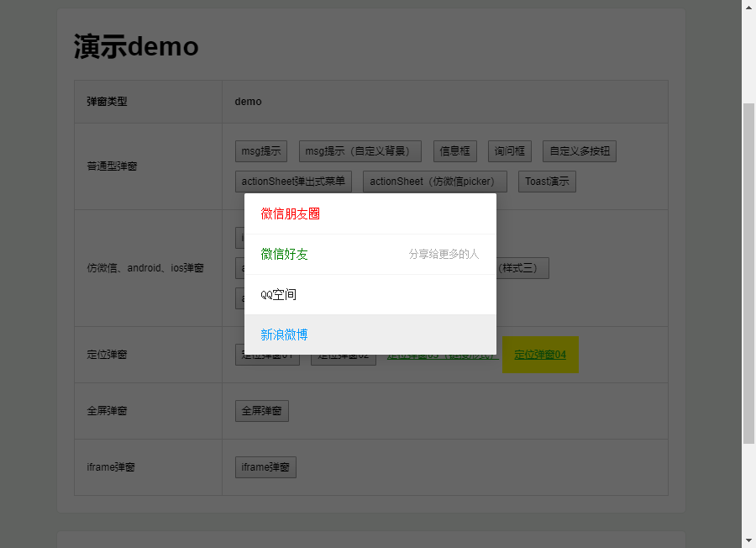Click the 弹窗类型 column header
The height and width of the screenshot is (548, 756).
[107, 102]
